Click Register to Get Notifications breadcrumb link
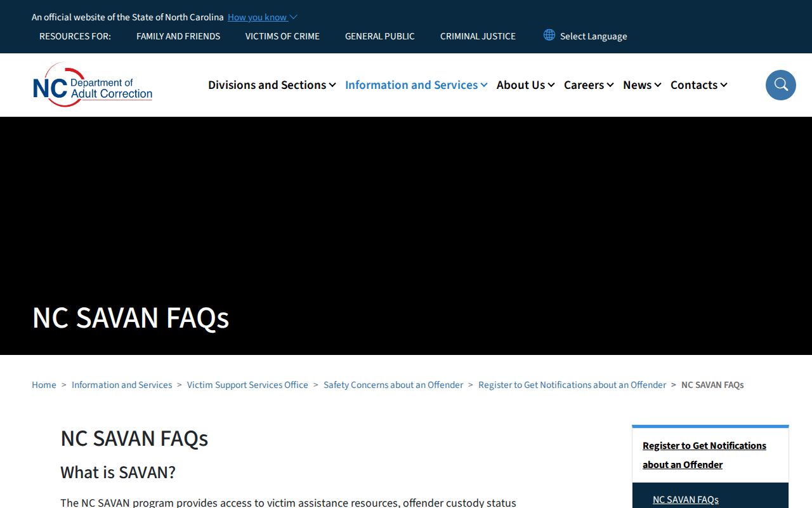Image resolution: width=812 pixels, height=508 pixels. [x=572, y=385]
